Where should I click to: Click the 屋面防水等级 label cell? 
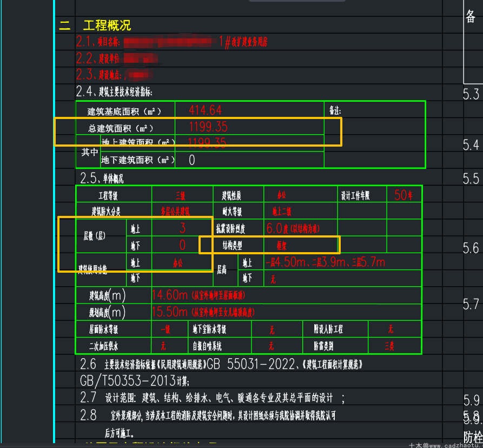(114, 329)
